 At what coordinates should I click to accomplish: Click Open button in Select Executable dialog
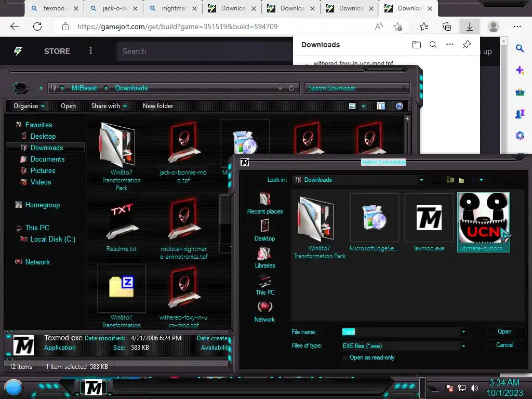[504, 331]
